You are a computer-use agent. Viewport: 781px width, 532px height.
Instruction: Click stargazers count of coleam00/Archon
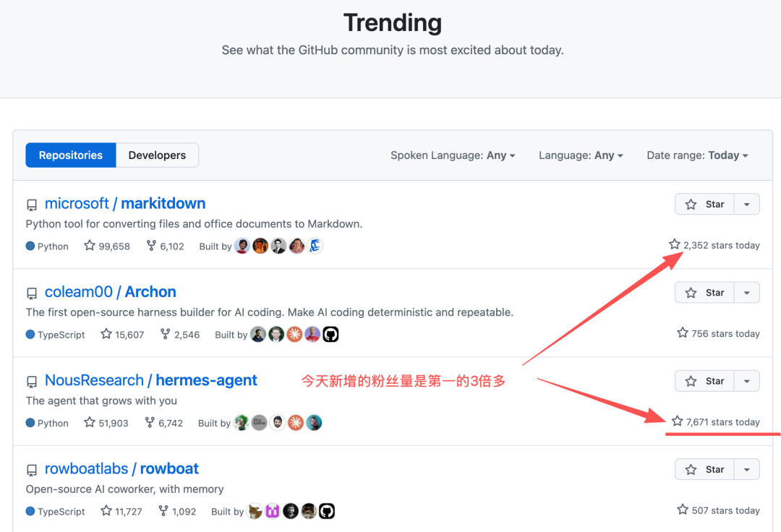[122, 335]
